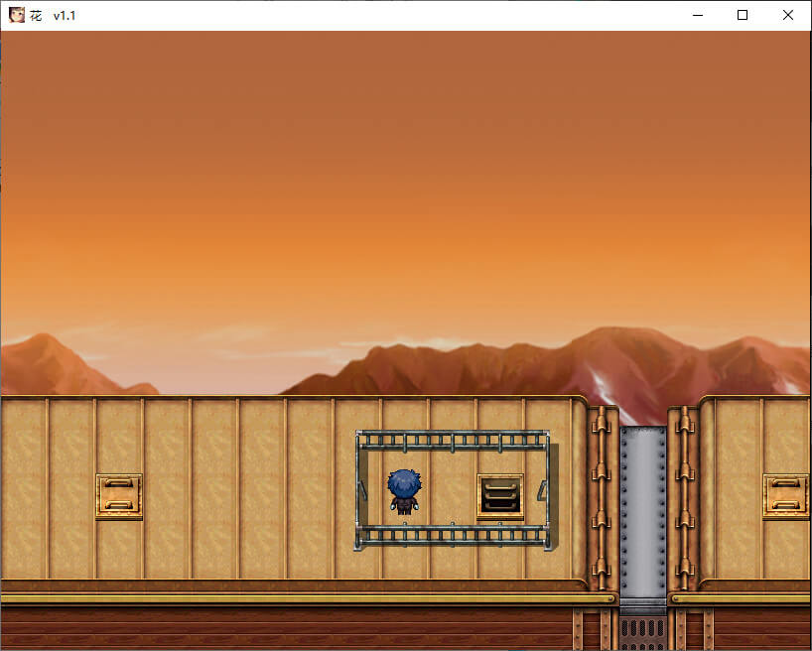
Task: Close the game window
Action: click(x=788, y=15)
